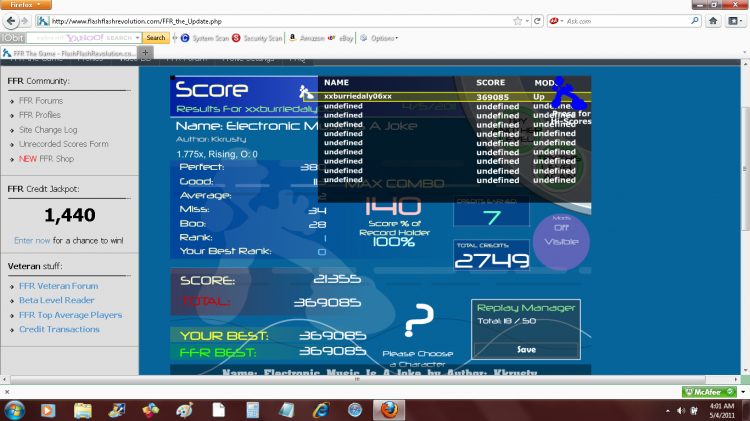Open the Amazon toolbar shortcut
Screen dimensions: 750x421
pyautogui.click(x=307, y=38)
